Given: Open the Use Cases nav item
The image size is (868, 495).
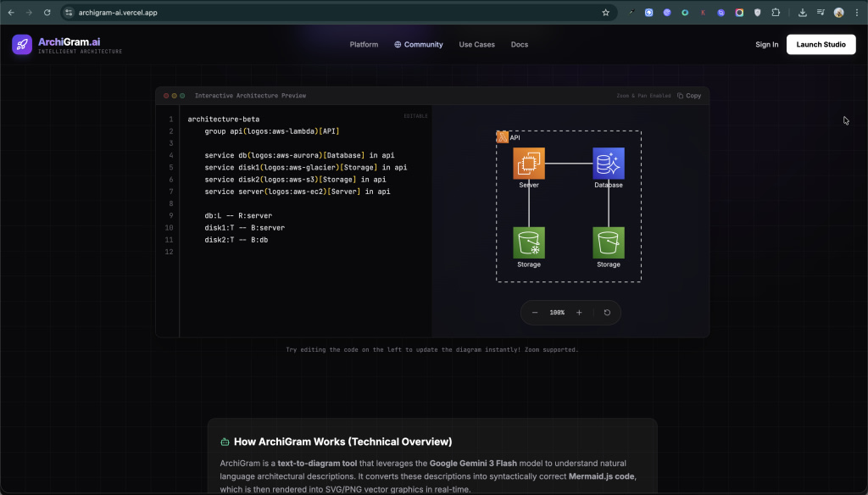Looking at the screenshot, I should (476, 44).
